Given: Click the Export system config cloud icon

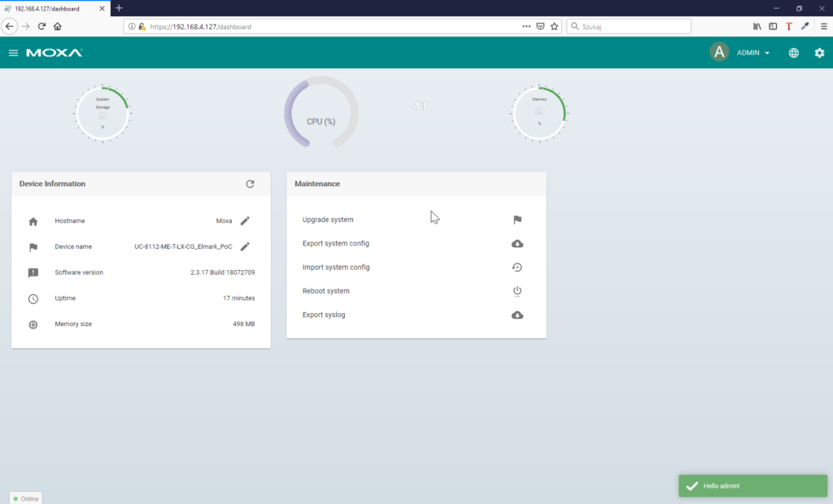Looking at the screenshot, I should (x=517, y=244).
